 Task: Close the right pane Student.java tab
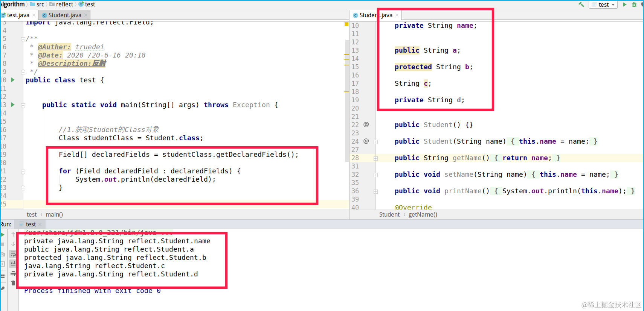click(397, 15)
